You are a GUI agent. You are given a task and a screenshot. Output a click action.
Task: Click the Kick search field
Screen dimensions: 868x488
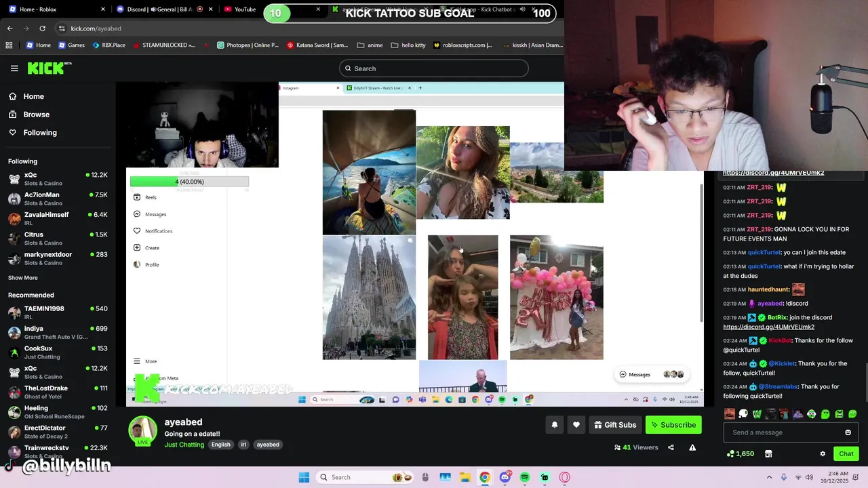pyautogui.click(x=434, y=68)
